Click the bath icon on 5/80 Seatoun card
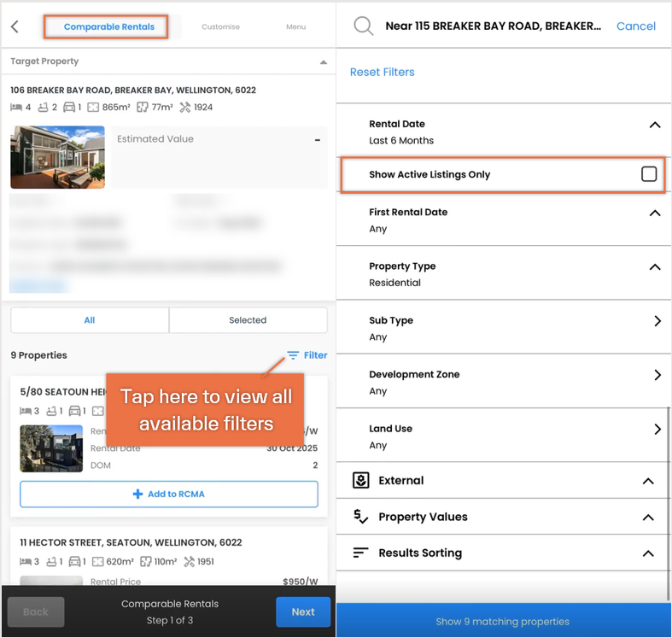Screen dimensions: 672x638 pyautogui.click(x=51, y=411)
